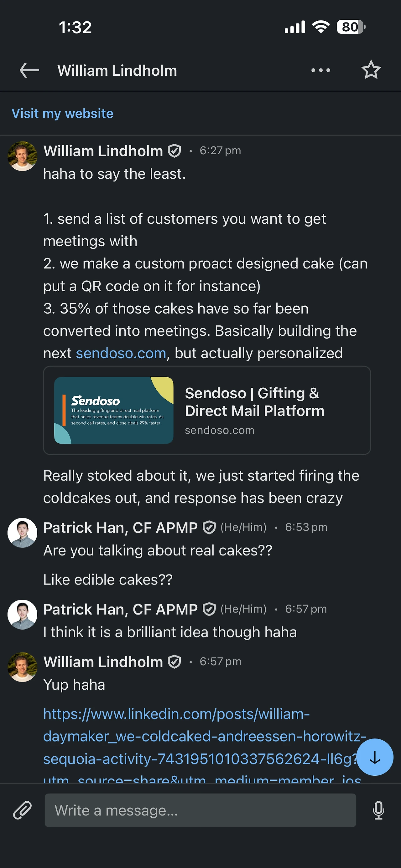401x868 pixels.
Task: Open the LinkedIn coldcaked post URL
Action: (x=199, y=736)
